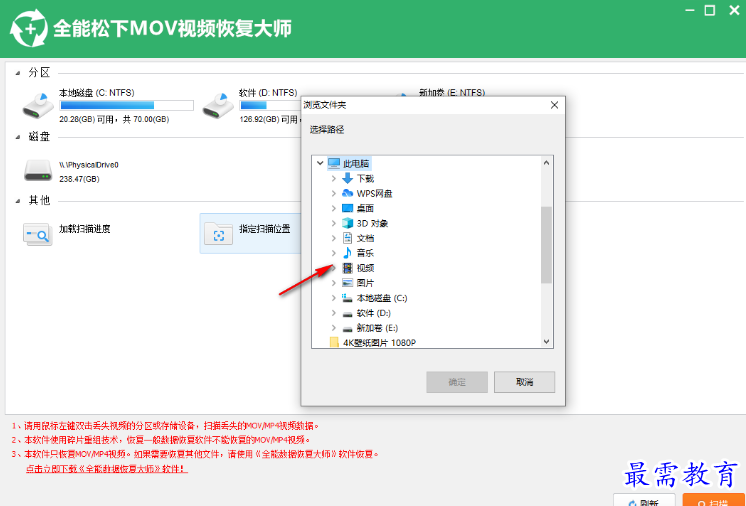Select the software D drive icon
Viewport: 746px width, 506px height.
pos(218,105)
